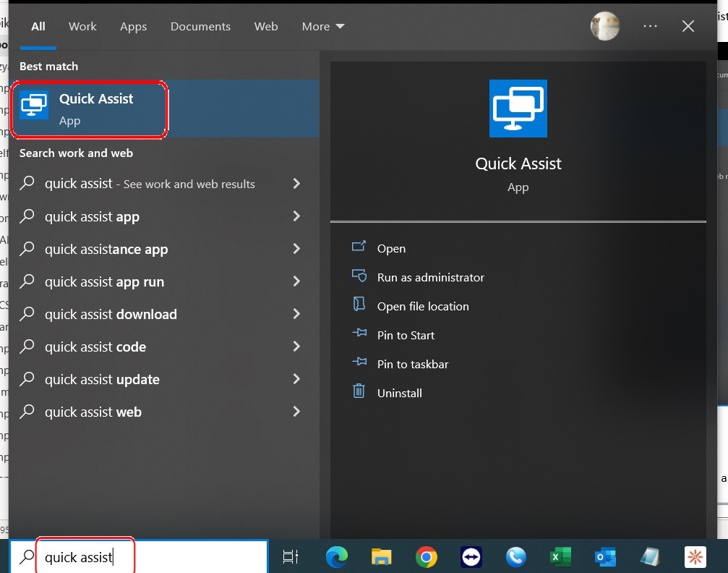Image resolution: width=728 pixels, height=573 pixels.
Task: Switch to the Apps search tab
Action: click(x=133, y=27)
